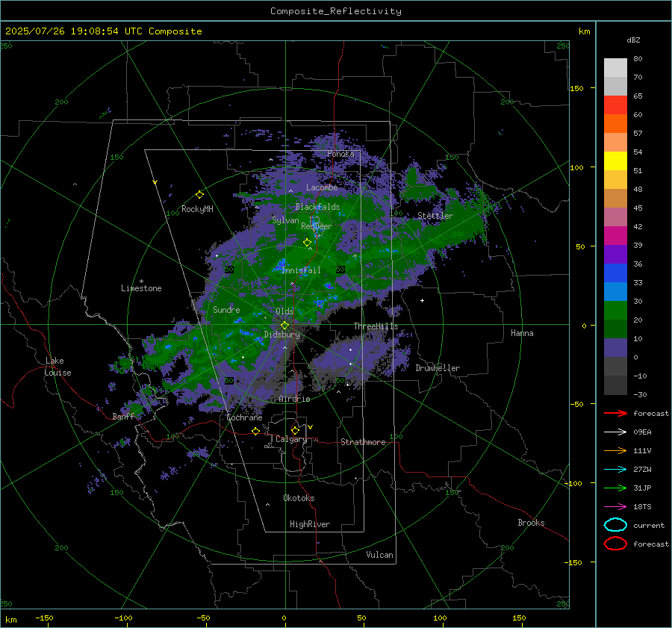Click the white 09EA arrow legend icon
This screenshot has height=628, width=672.
click(615, 432)
